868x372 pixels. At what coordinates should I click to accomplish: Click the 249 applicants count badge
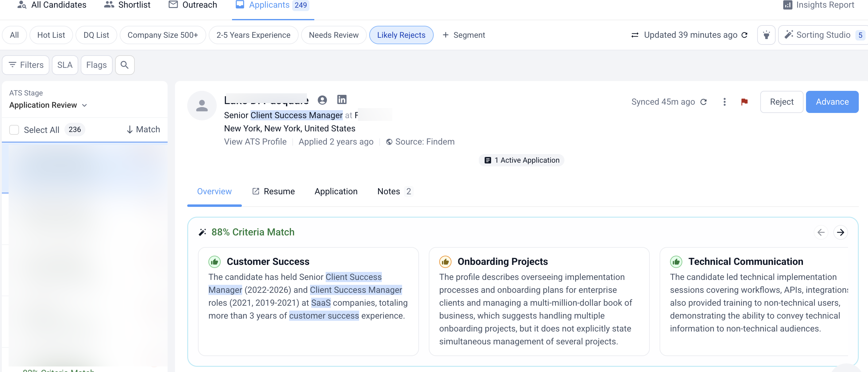pos(300,5)
